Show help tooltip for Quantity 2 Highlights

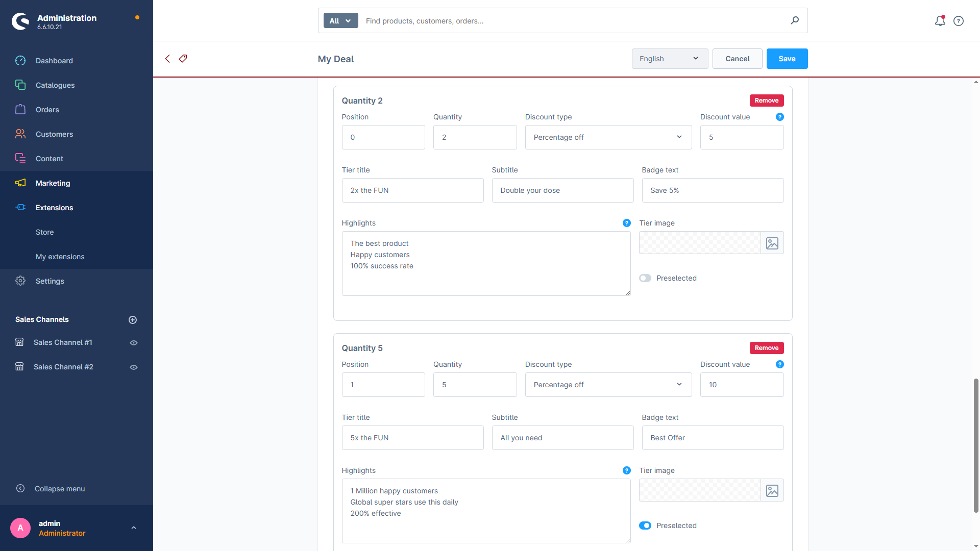pos(627,223)
